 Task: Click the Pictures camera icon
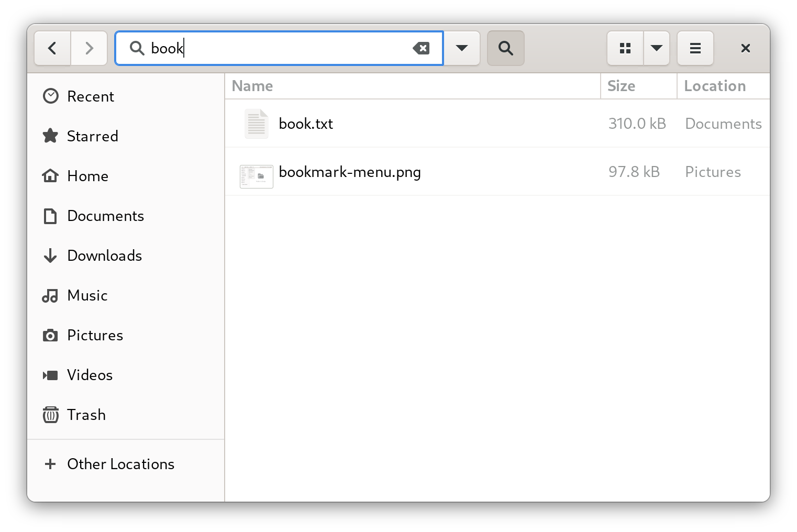50,335
